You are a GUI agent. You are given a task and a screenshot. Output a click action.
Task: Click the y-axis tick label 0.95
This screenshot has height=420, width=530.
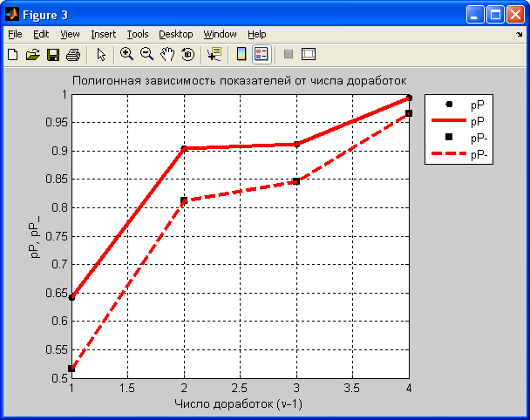tap(57, 122)
